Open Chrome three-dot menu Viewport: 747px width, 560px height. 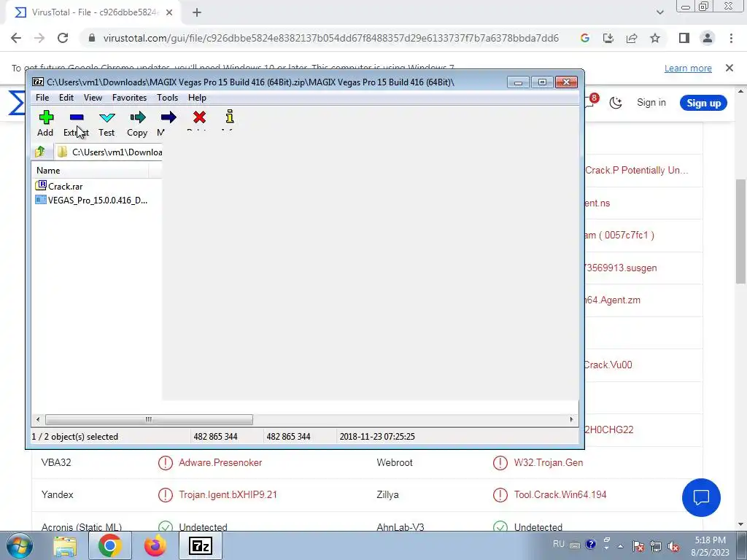pyautogui.click(x=731, y=38)
